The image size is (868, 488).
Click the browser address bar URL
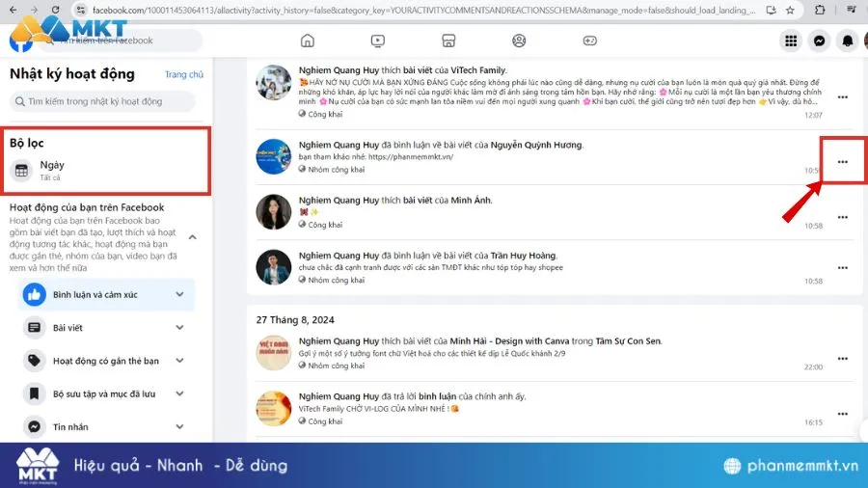tap(423, 10)
